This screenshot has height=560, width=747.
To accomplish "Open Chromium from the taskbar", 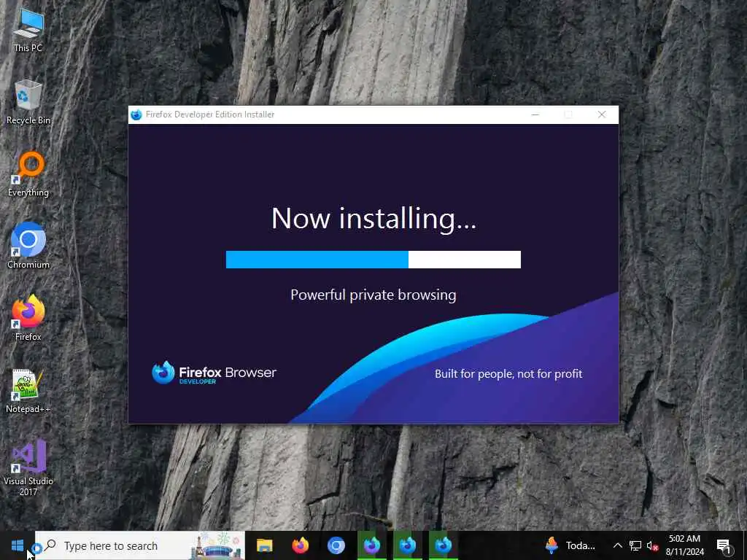I will pyautogui.click(x=336, y=545).
